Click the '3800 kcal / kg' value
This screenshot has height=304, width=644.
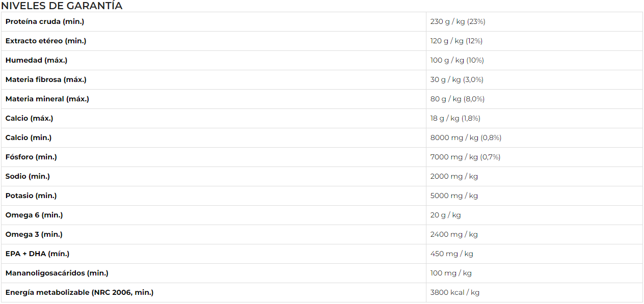(x=455, y=292)
